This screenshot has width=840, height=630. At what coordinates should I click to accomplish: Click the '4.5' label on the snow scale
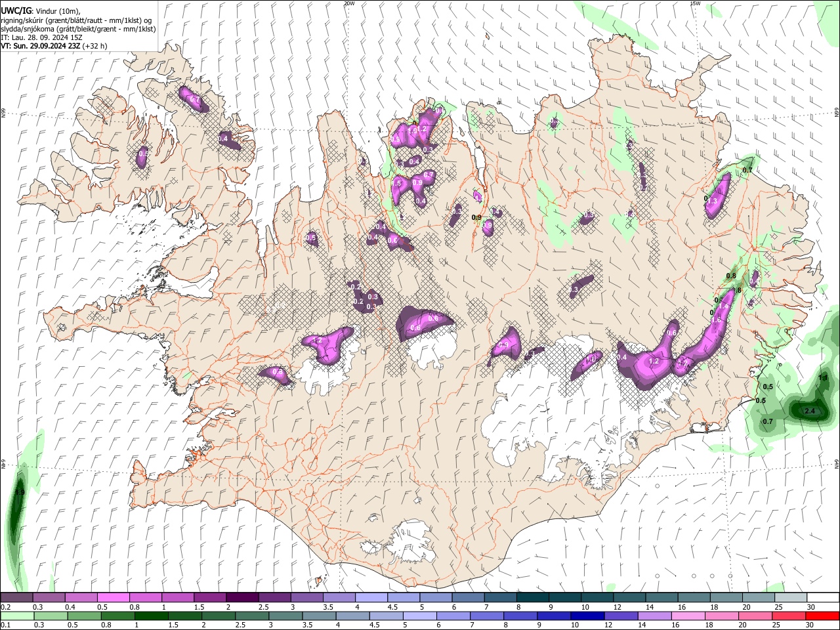(392, 607)
